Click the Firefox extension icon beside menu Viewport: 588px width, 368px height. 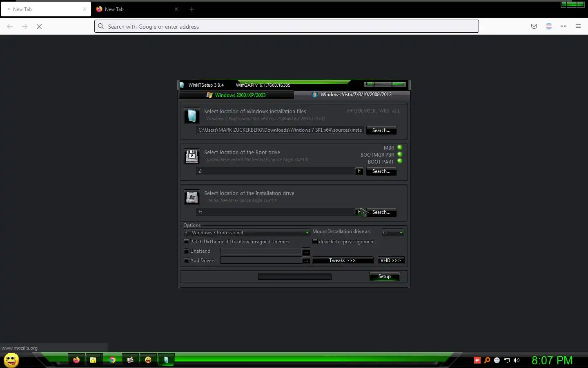click(563, 26)
